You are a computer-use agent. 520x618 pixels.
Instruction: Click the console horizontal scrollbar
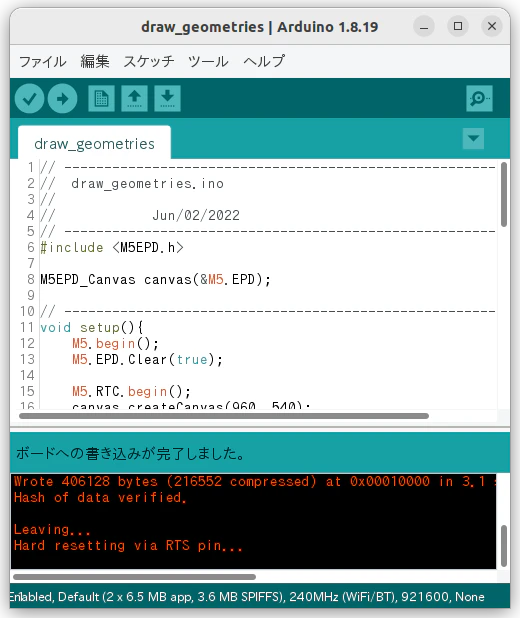tap(134, 577)
